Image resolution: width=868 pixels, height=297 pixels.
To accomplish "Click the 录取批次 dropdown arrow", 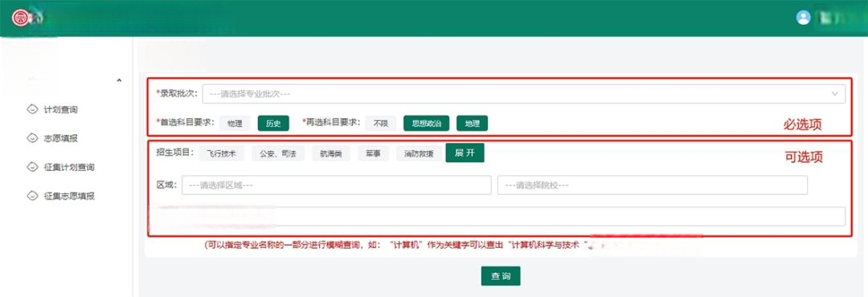I will 835,94.
